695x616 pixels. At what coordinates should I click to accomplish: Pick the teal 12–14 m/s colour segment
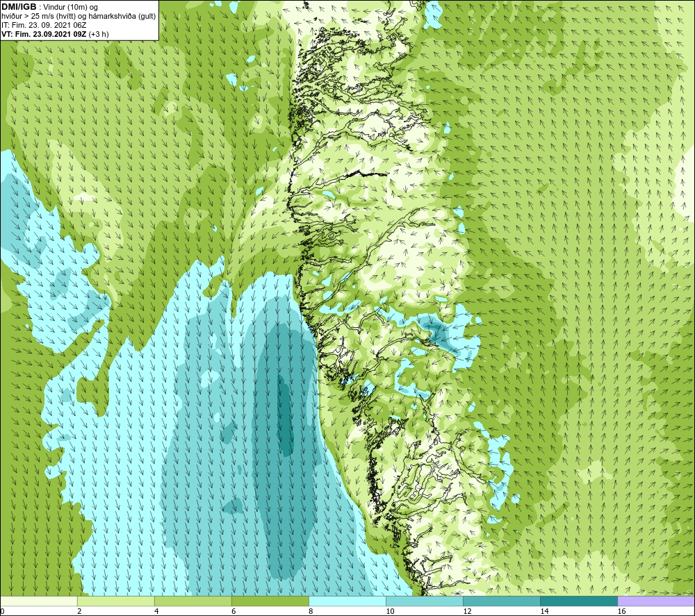click(502, 601)
